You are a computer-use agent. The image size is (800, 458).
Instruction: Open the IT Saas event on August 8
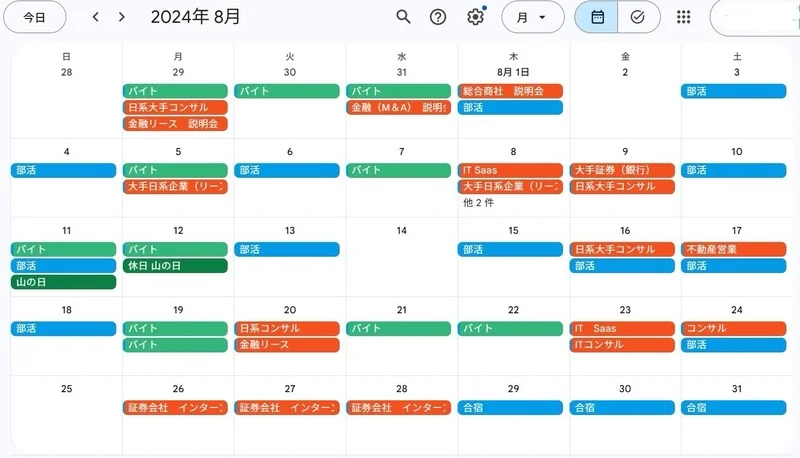tap(510, 170)
